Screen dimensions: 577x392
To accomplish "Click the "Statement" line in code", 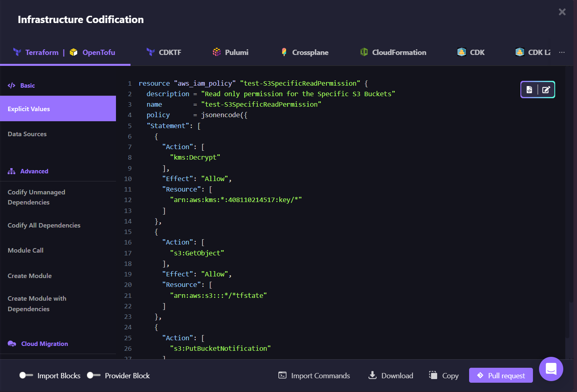I will click(x=173, y=126).
